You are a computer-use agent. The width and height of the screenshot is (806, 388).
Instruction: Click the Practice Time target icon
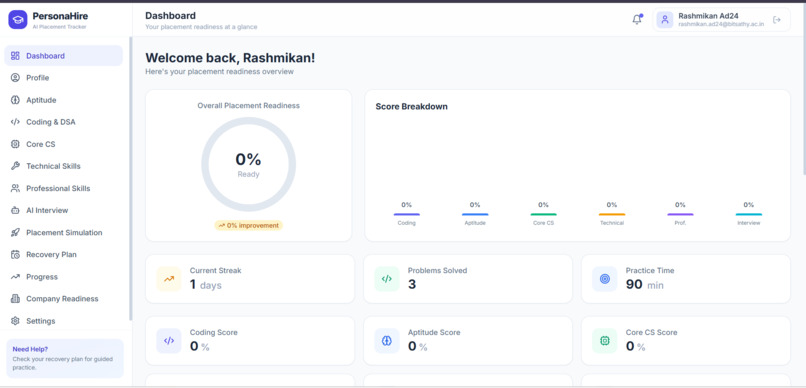tap(604, 279)
